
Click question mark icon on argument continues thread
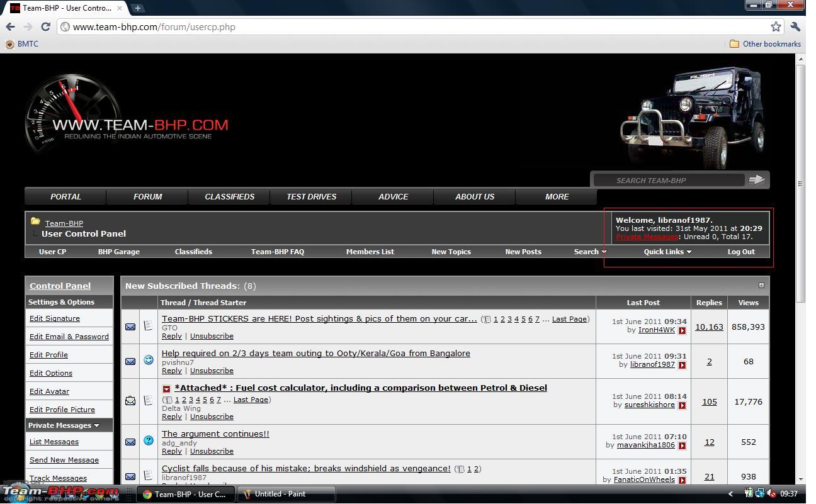148,440
